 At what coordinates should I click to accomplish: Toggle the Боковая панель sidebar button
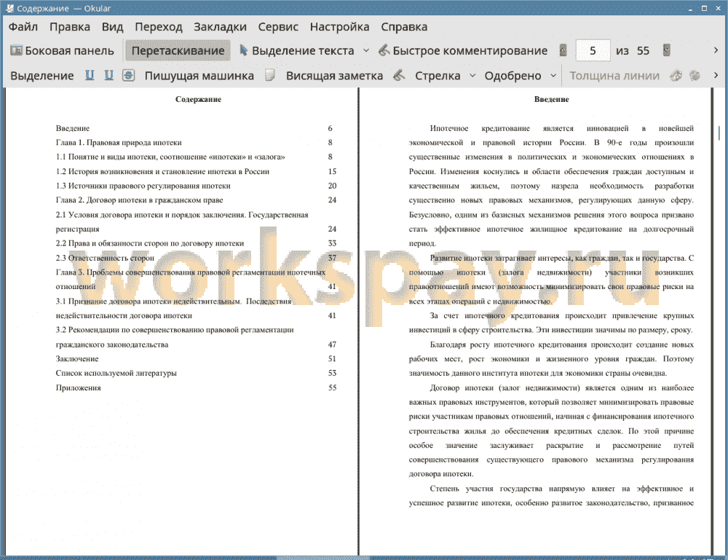[62, 51]
